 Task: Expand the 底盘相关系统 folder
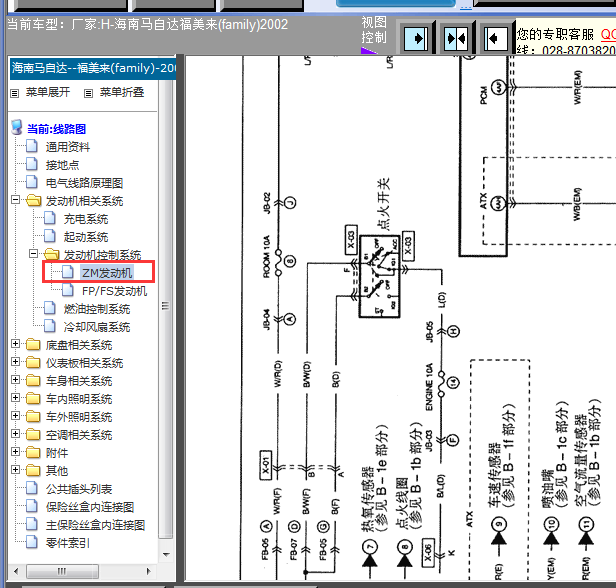pos(15,344)
